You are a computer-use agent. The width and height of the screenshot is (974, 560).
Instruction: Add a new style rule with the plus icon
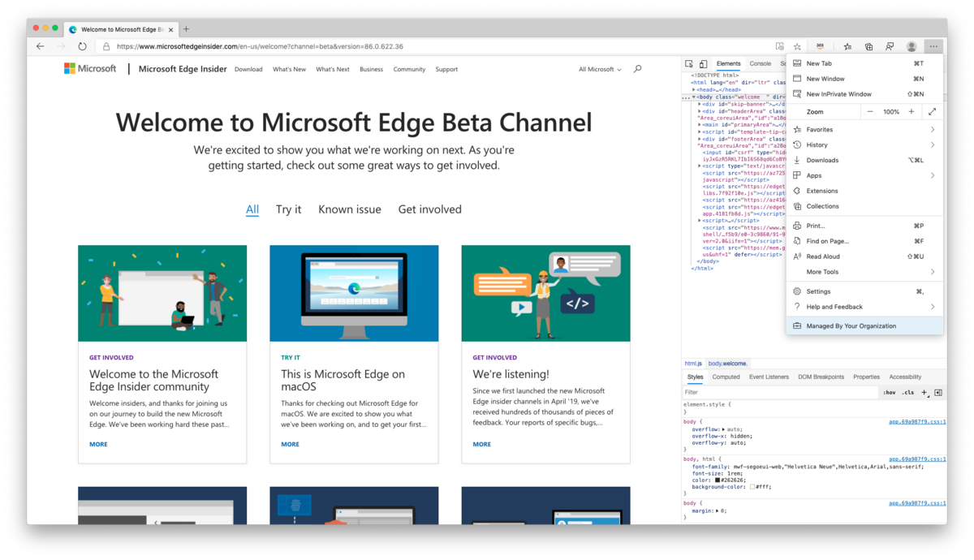point(924,393)
